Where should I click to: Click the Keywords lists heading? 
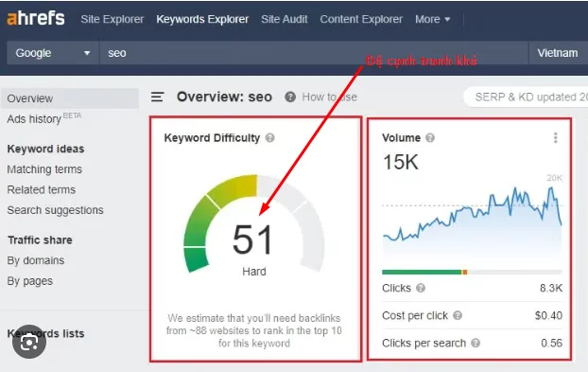(x=45, y=333)
